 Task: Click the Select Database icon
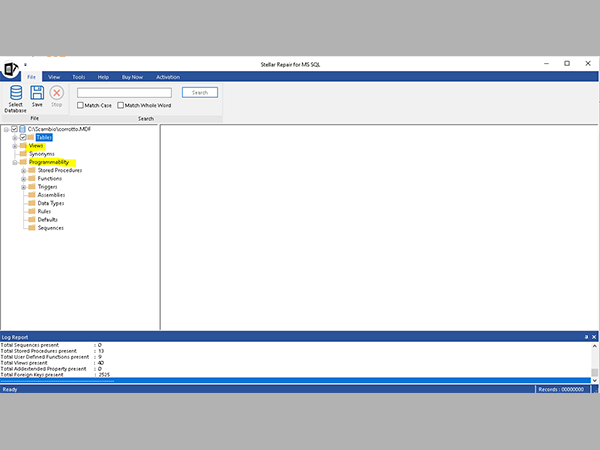16,93
